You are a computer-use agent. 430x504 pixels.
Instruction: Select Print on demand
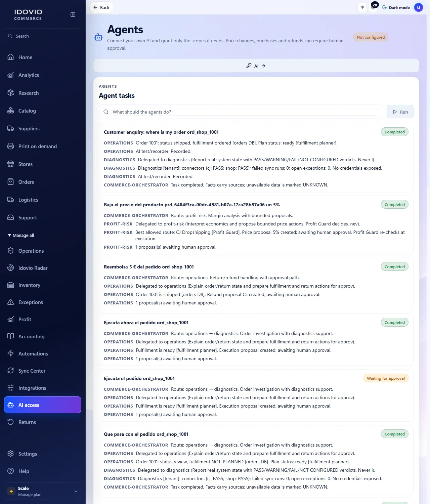pyautogui.click(x=43, y=146)
